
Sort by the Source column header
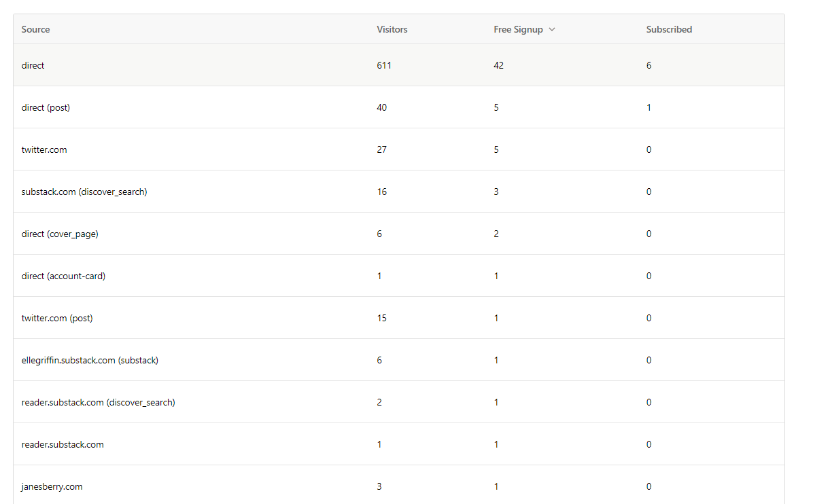pos(35,30)
